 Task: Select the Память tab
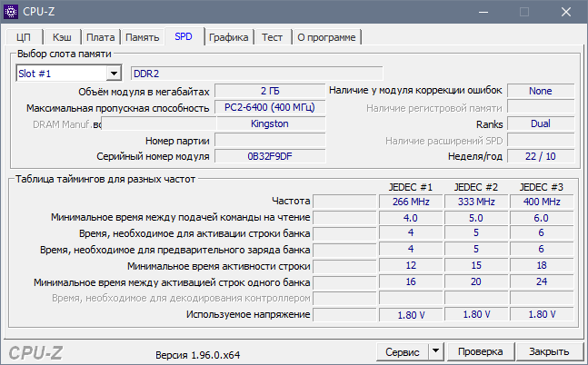coord(143,37)
